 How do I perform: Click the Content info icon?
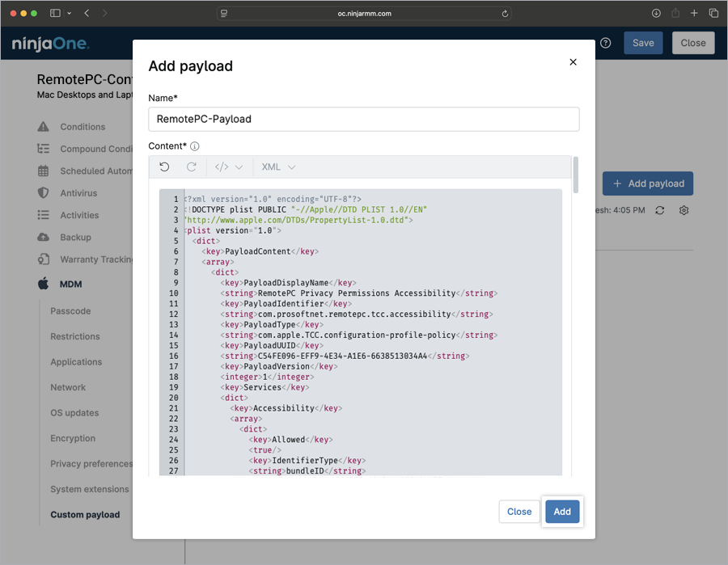[195, 146]
